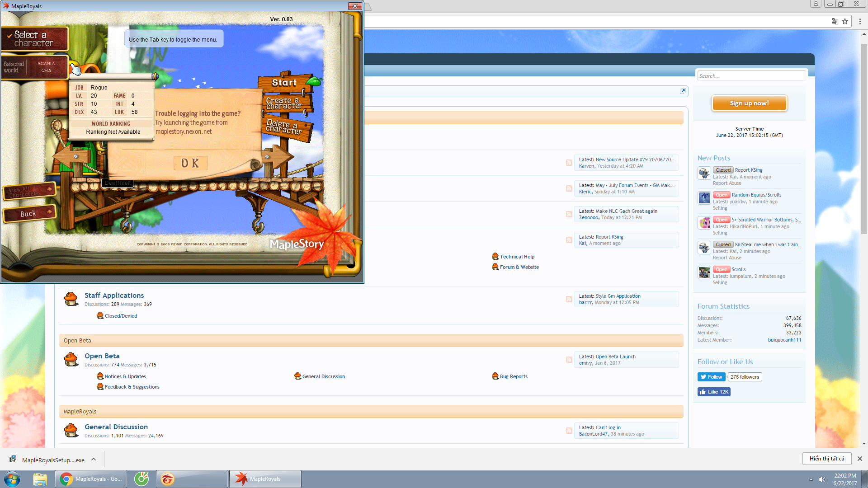Click the Chrome profile icon
The height and width of the screenshot is (488, 868).
pos(816,4)
